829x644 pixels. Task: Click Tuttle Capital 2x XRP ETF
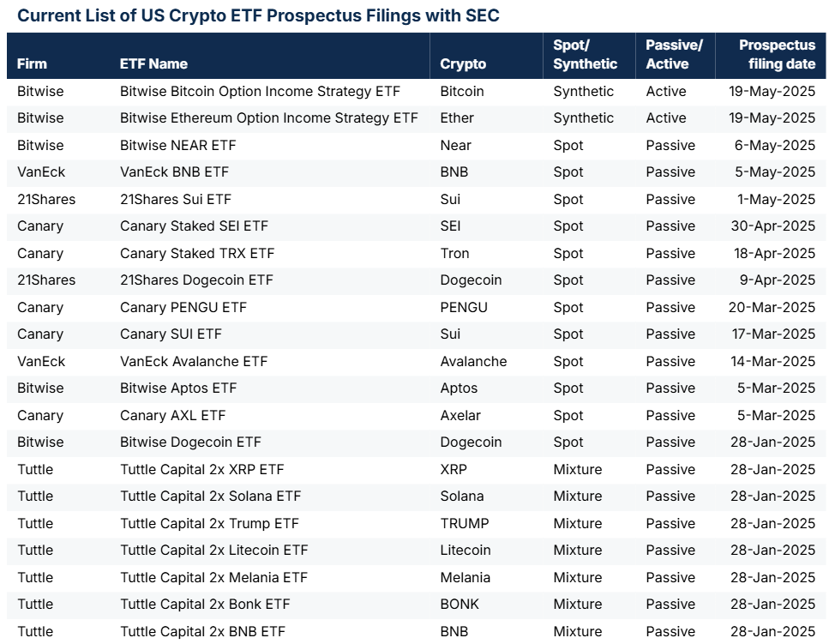tap(201, 469)
